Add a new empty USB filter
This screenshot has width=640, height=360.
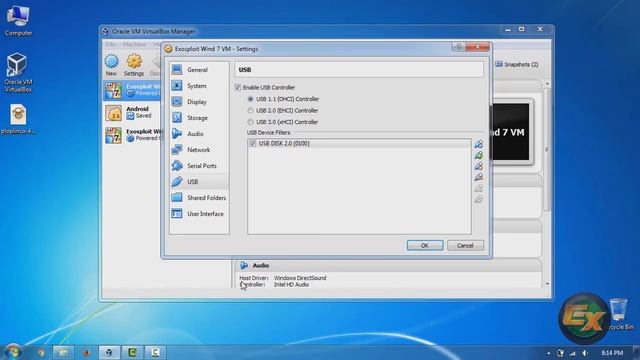(x=478, y=144)
